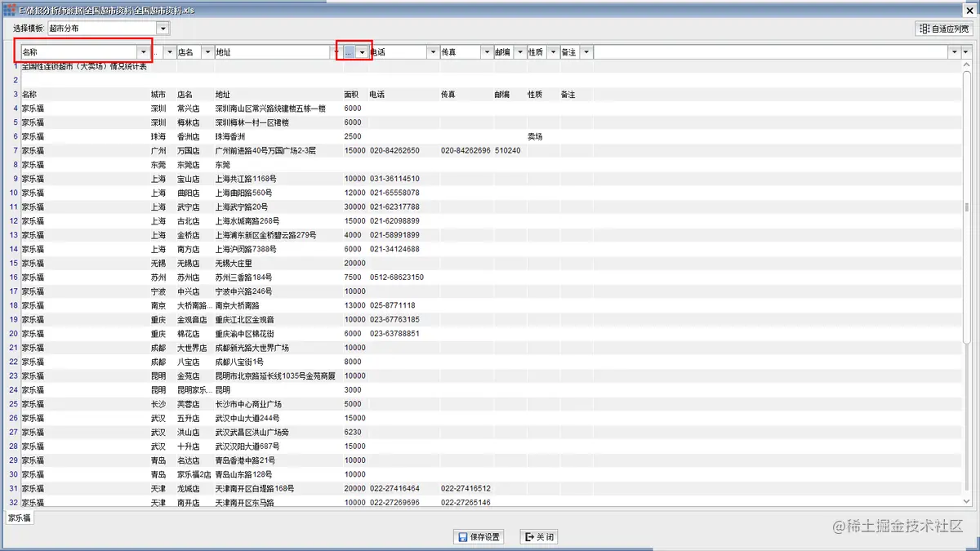Viewport: 980px width, 551px height.
Task: Open the 选择模板 template combo box
Action: (108, 29)
